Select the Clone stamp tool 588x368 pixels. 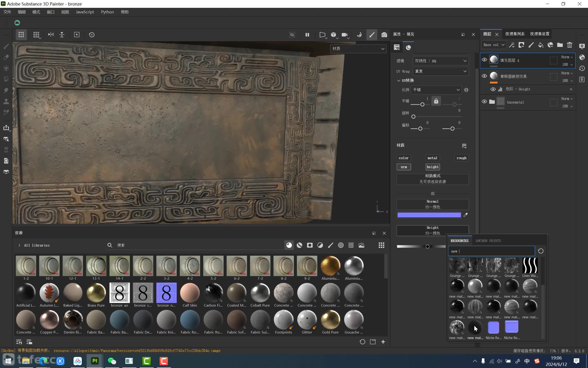(x=6, y=101)
